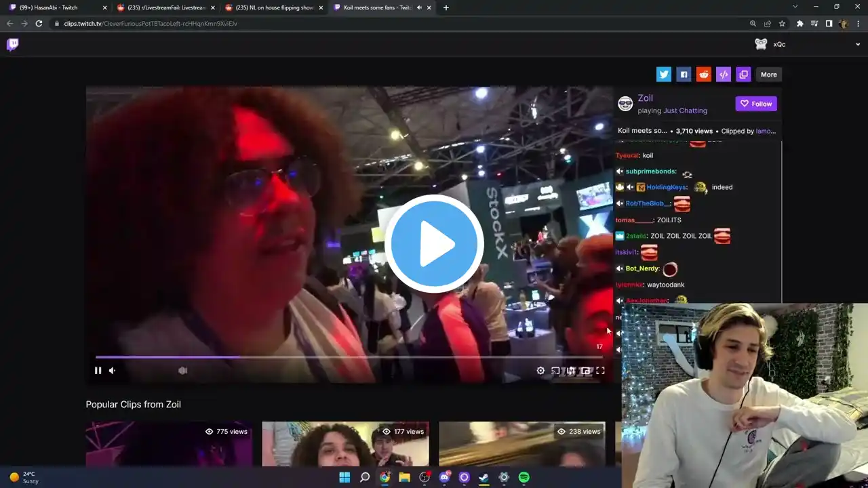The image size is (868, 488).
Task: Open the Chrome three-dot menu
Action: [x=858, y=23]
